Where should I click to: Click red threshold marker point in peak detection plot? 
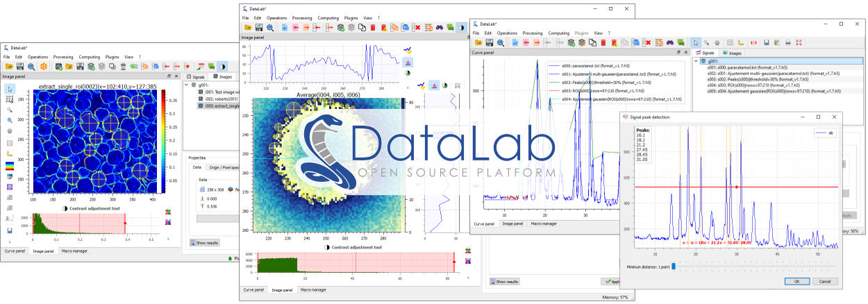click(736, 187)
